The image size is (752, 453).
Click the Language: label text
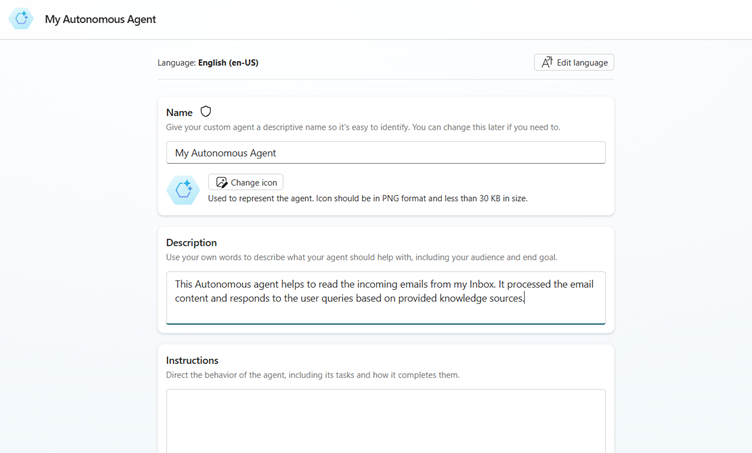click(176, 63)
